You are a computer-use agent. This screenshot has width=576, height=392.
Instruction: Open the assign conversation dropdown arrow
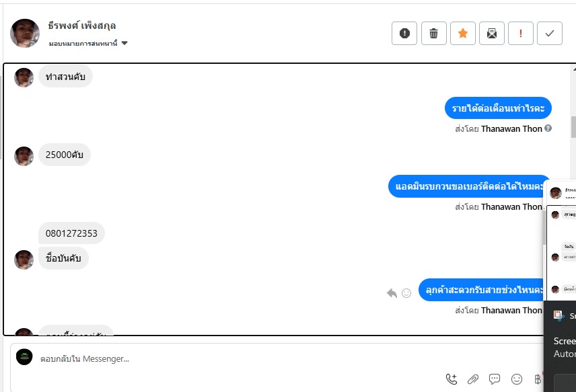click(x=124, y=43)
